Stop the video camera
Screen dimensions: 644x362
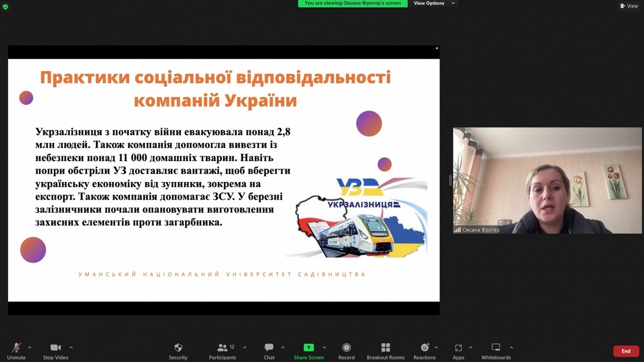point(55,351)
